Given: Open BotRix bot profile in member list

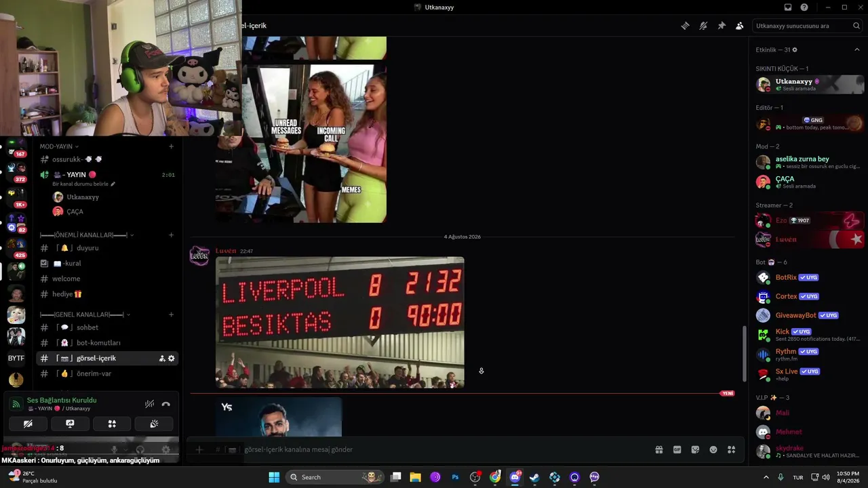Looking at the screenshot, I should (810, 277).
